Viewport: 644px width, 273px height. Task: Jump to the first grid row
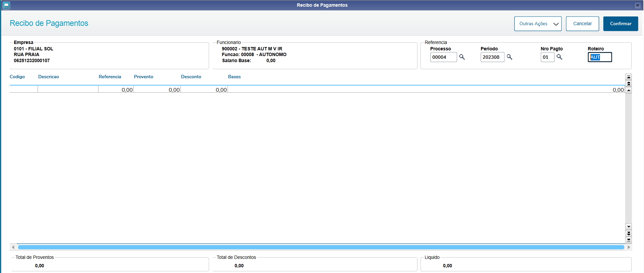pyautogui.click(x=629, y=77)
